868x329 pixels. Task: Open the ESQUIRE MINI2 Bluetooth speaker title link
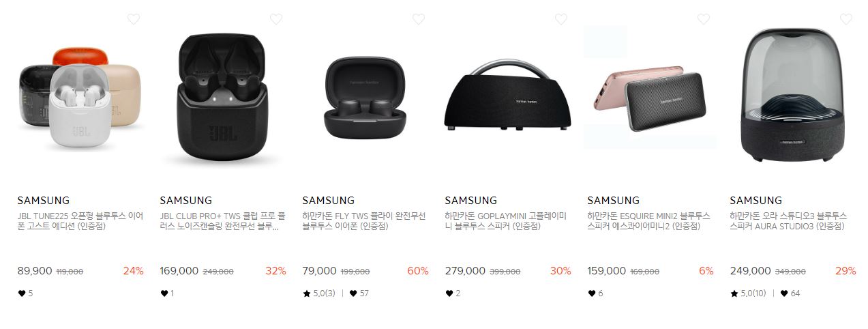click(648, 220)
